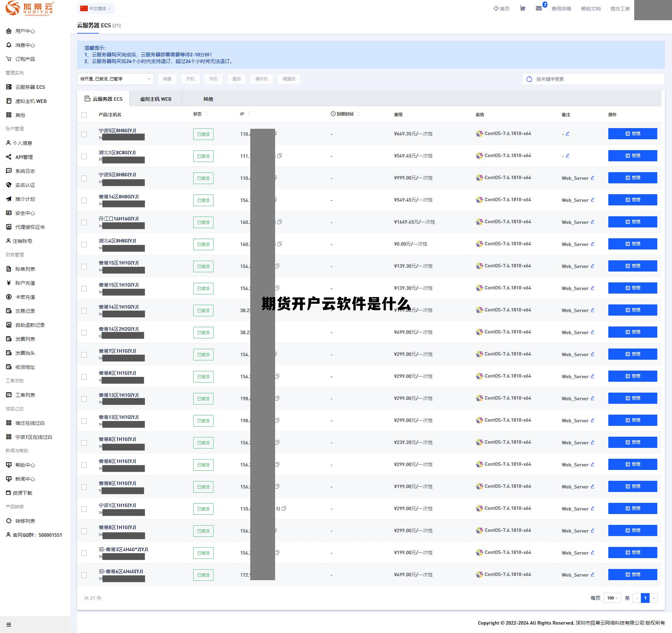The height and width of the screenshot is (633, 672).
Task: Click the 提交工单 link in header
Action: tap(620, 9)
